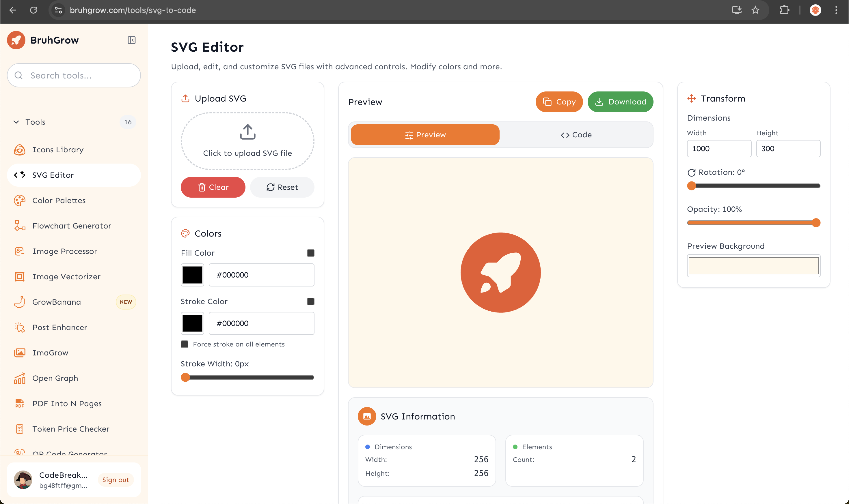Click the Opacity slider track
Image resolution: width=849 pixels, height=504 pixels.
click(753, 223)
